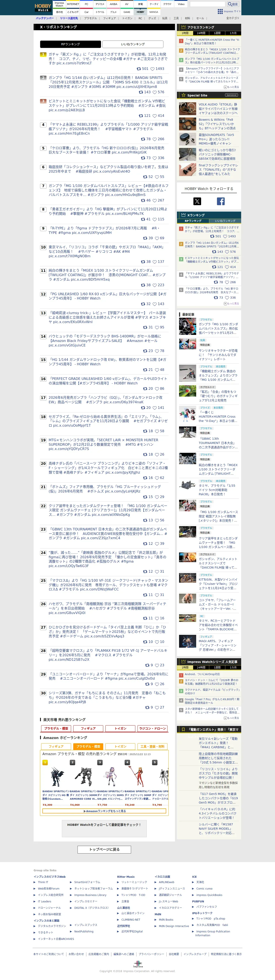
Task: Open the フィギュア category in navigation
Action: pos(109,18)
